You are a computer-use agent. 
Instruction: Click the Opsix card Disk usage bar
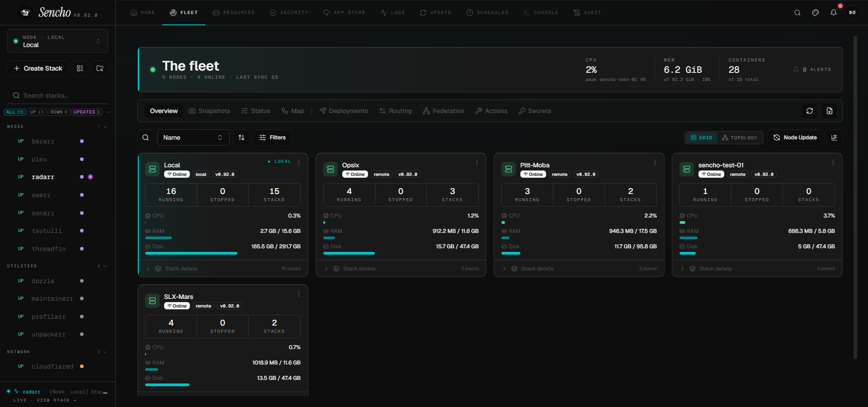pos(401,253)
